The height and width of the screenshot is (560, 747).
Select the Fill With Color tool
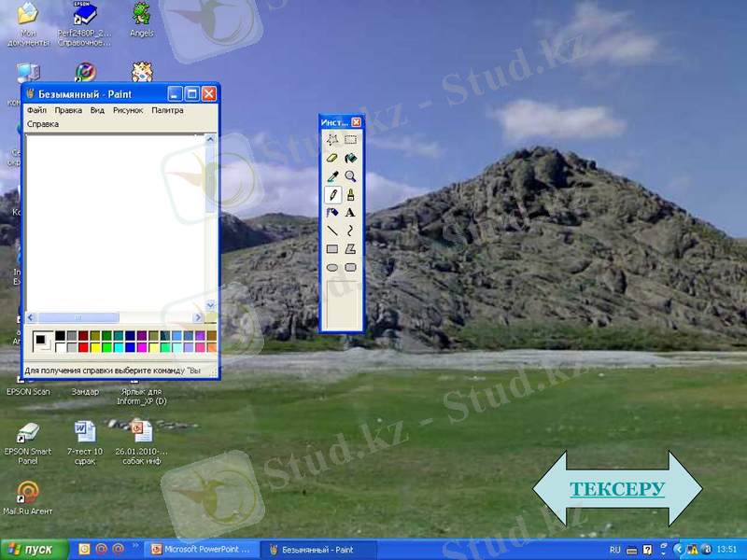click(x=350, y=159)
